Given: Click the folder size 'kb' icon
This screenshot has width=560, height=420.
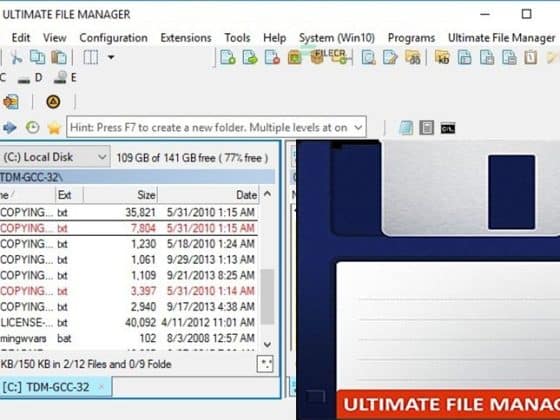Looking at the screenshot, I should [x=442, y=57].
